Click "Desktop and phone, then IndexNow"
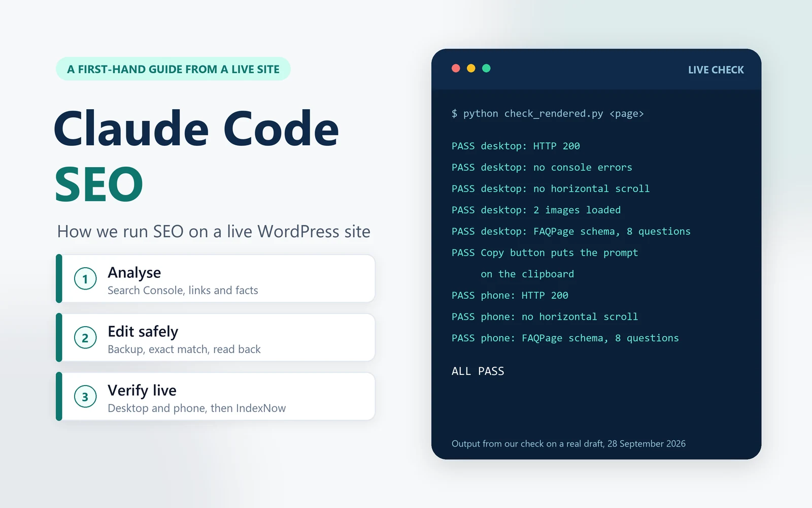 pos(197,408)
